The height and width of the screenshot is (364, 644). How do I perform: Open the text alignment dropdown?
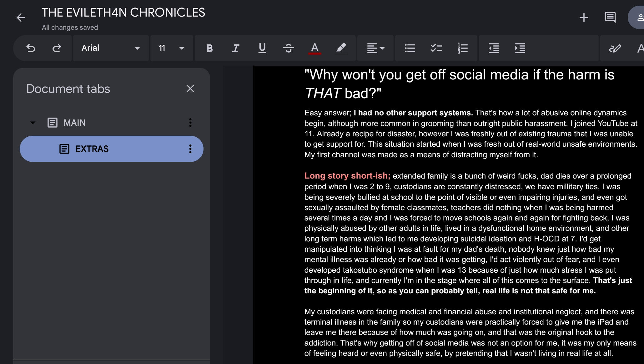coord(375,48)
